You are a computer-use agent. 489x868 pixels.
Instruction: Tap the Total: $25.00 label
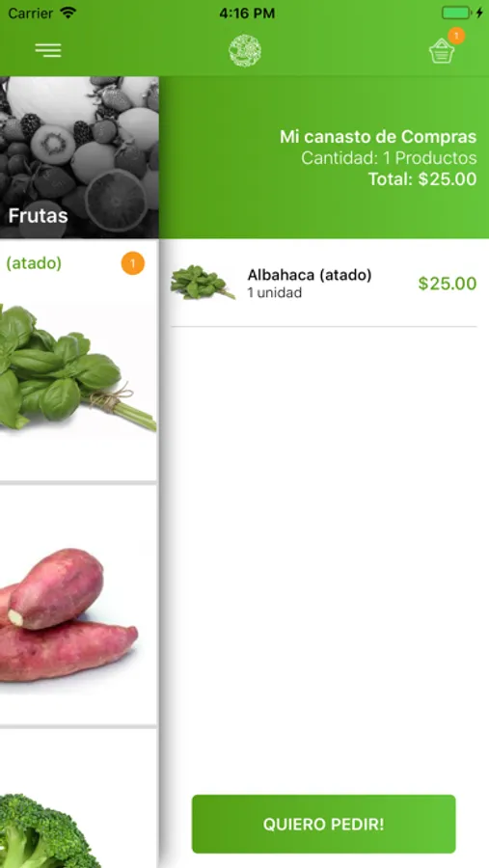pos(422,178)
